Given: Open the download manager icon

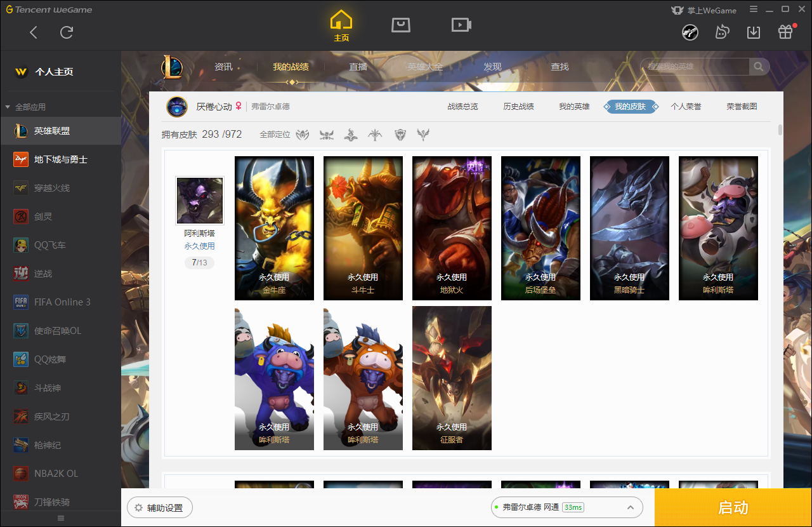Looking at the screenshot, I should pos(754,32).
